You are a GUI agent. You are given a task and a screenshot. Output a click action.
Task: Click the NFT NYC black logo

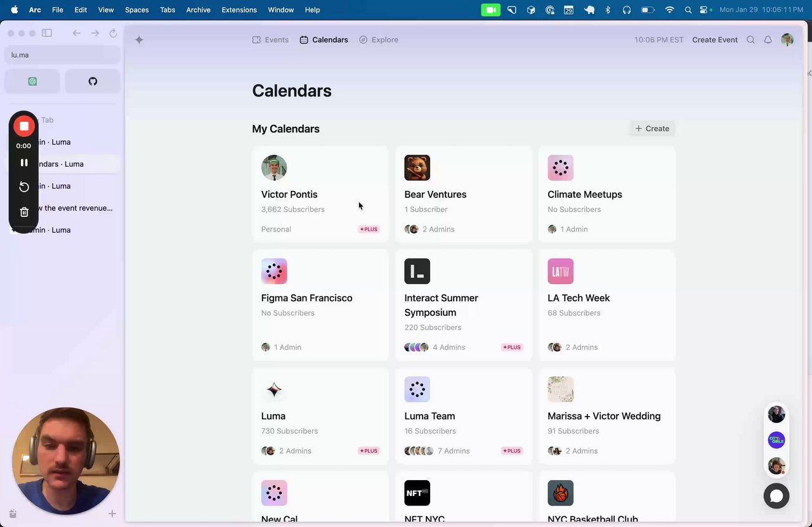click(417, 493)
